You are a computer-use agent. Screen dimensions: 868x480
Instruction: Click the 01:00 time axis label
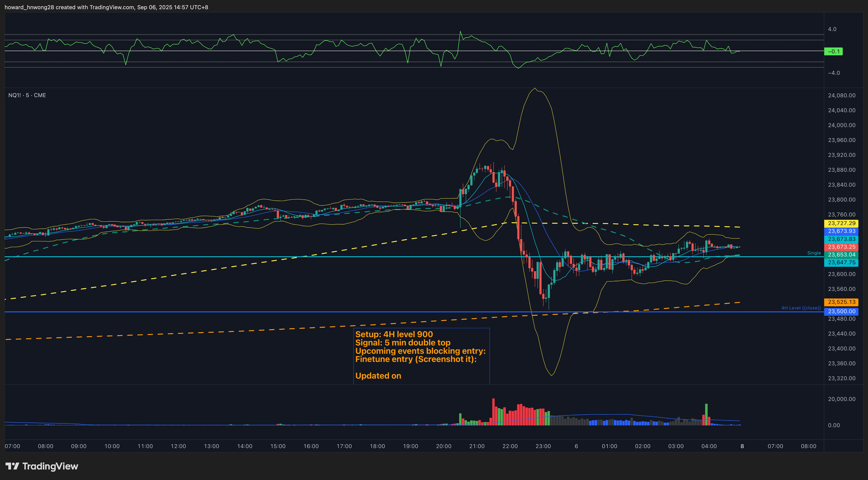(x=610, y=446)
